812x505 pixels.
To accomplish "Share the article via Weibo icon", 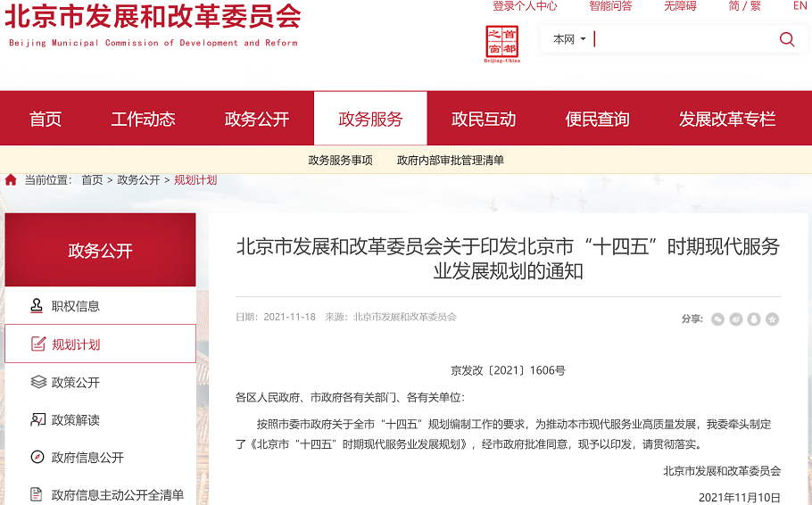I will coord(736,319).
